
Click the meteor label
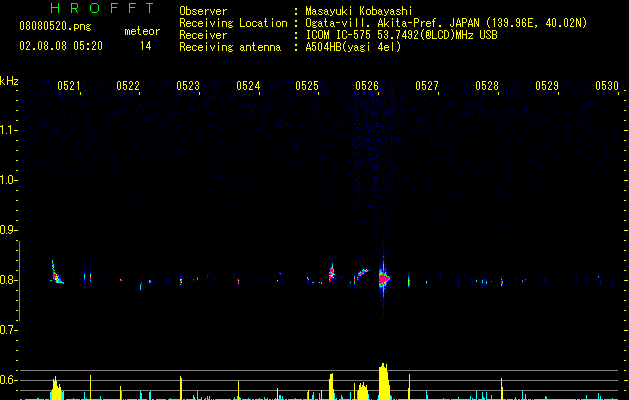[142, 31]
